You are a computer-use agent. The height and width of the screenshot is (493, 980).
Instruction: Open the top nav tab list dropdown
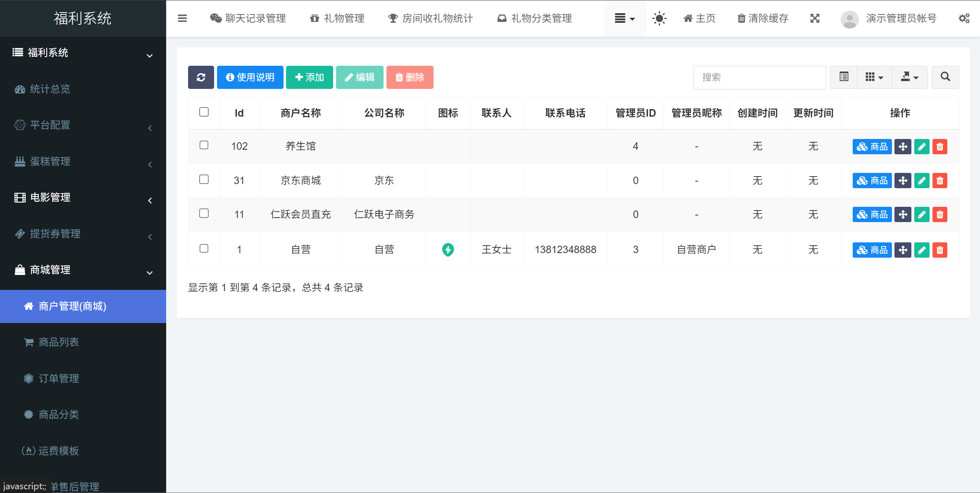click(625, 18)
